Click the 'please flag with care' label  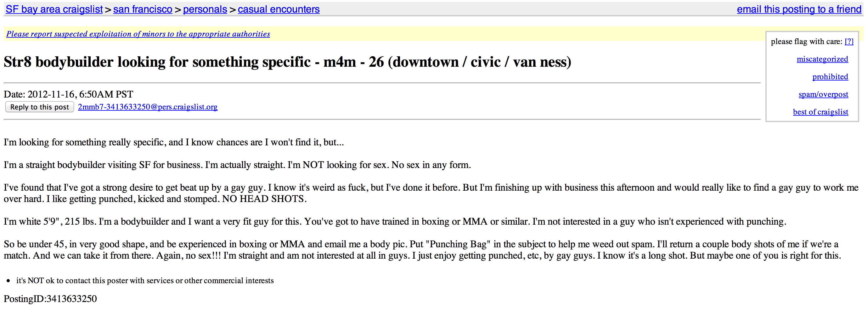[806, 42]
